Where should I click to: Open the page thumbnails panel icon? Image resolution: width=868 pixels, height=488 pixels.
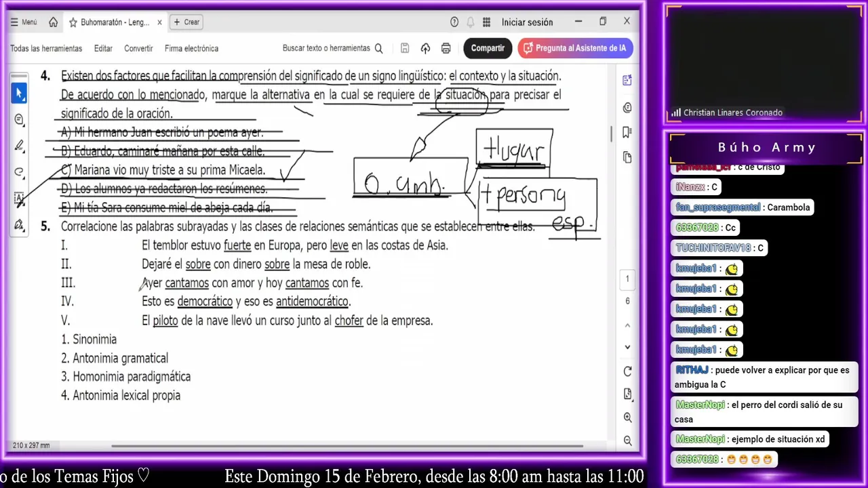(627, 157)
